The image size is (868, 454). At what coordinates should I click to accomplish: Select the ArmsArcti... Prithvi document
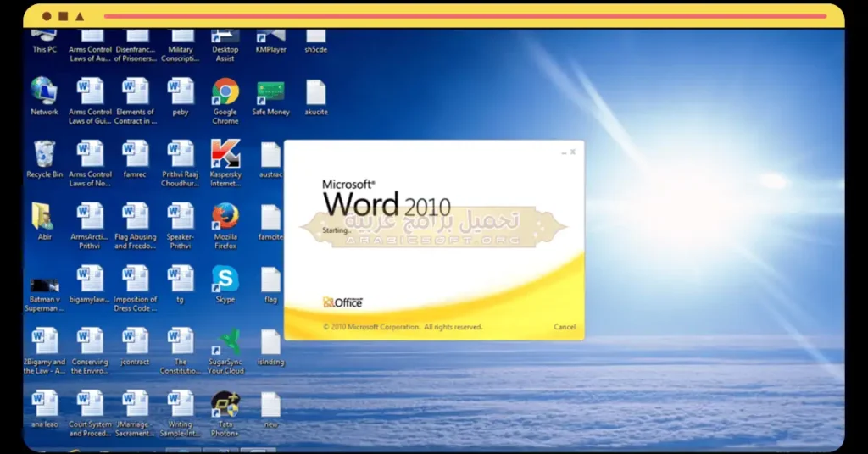(90, 217)
